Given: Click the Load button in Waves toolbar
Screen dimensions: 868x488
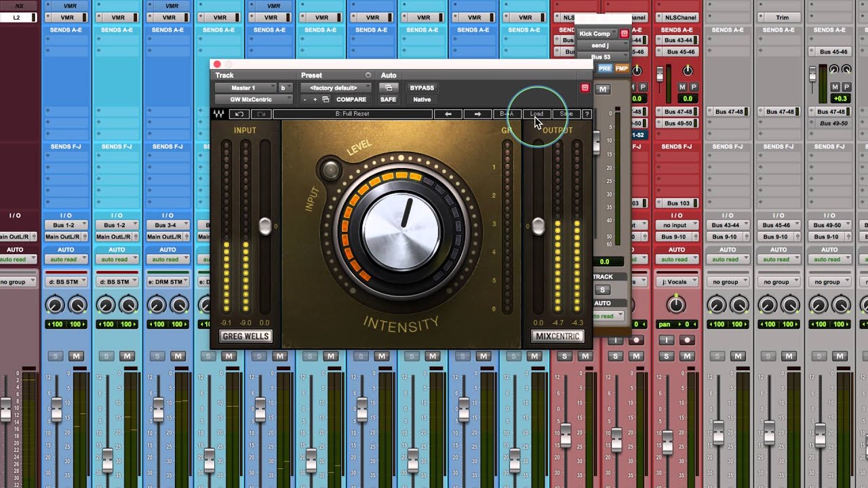Looking at the screenshot, I should (536, 114).
